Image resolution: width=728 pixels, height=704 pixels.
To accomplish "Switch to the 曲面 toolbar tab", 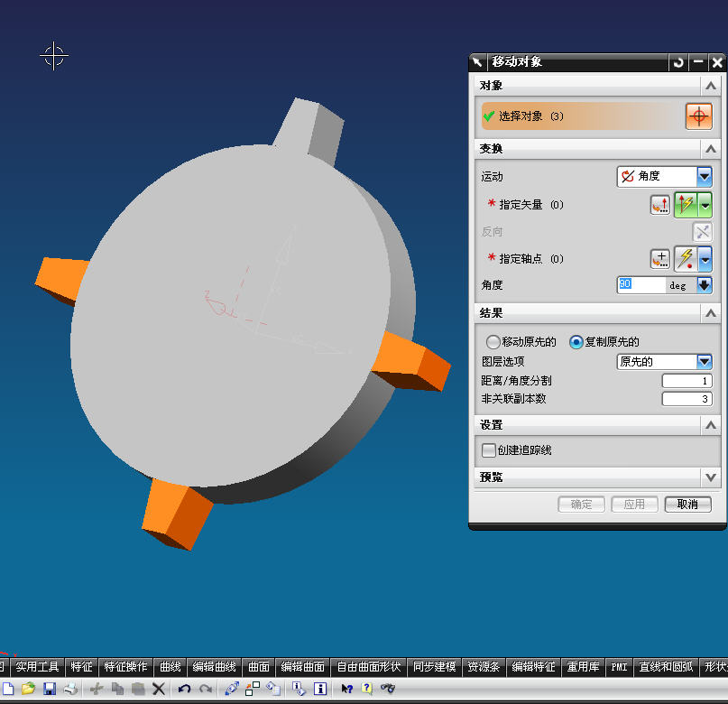I will pos(259,667).
